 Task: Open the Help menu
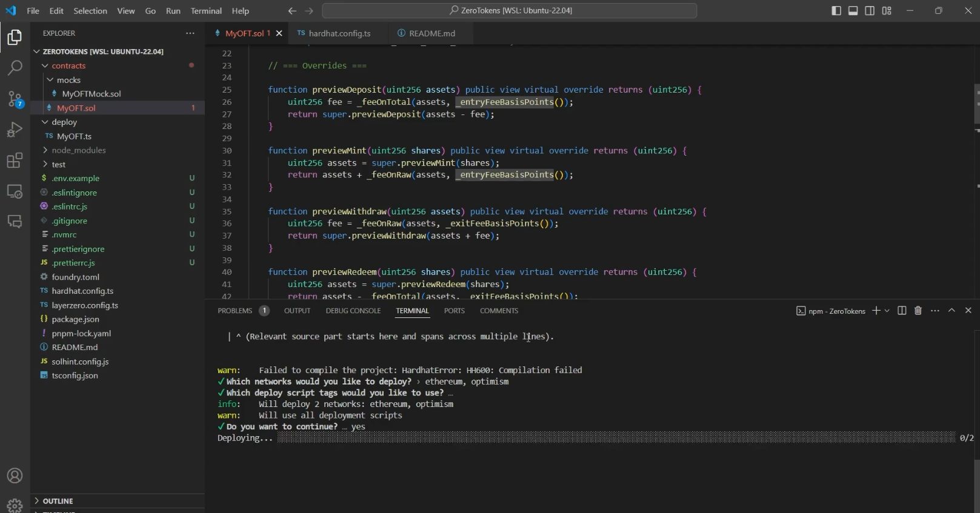click(x=241, y=11)
